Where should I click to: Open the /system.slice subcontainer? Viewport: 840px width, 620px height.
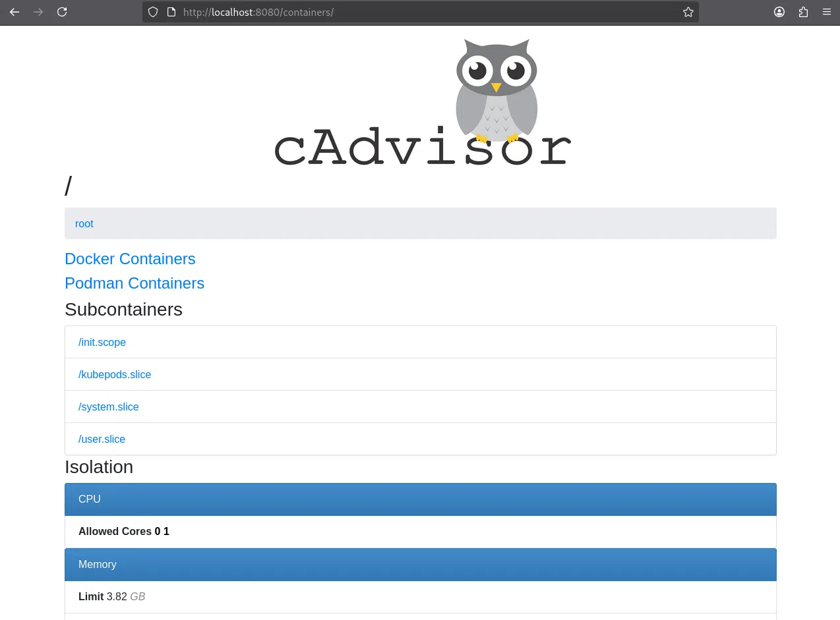tap(109, 407)
